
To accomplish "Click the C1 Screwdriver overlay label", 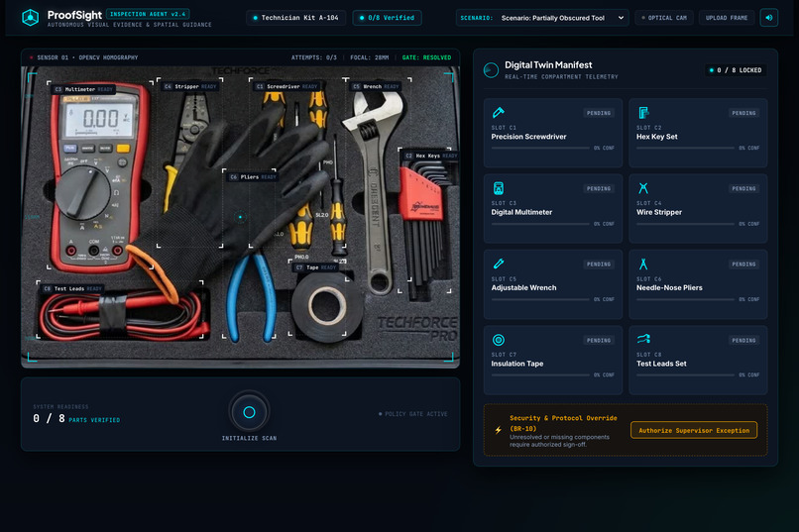I will click(286, 86).
